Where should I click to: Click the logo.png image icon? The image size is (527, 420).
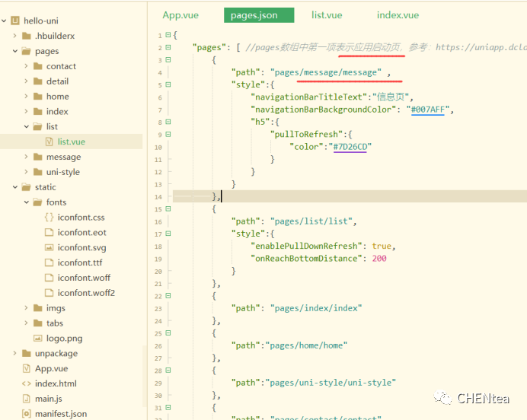pyautogui.click(x=38, y=339)
